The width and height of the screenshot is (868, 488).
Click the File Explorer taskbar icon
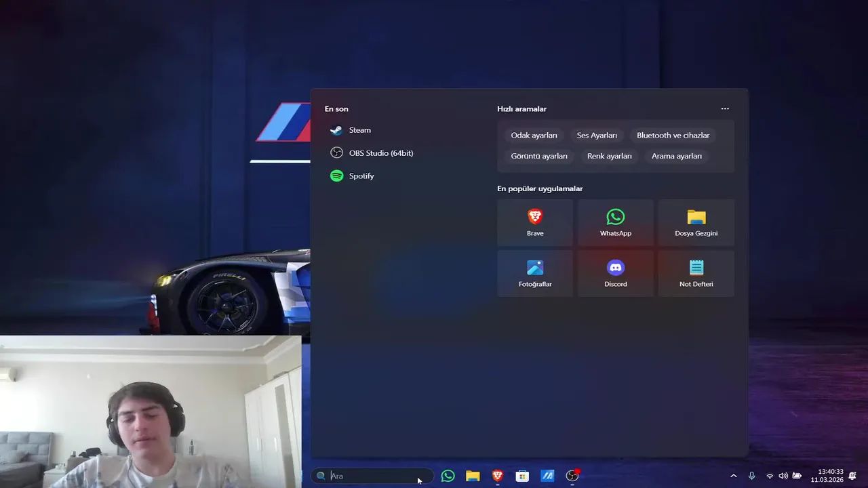pyautogui.click(x=473, y=476)
